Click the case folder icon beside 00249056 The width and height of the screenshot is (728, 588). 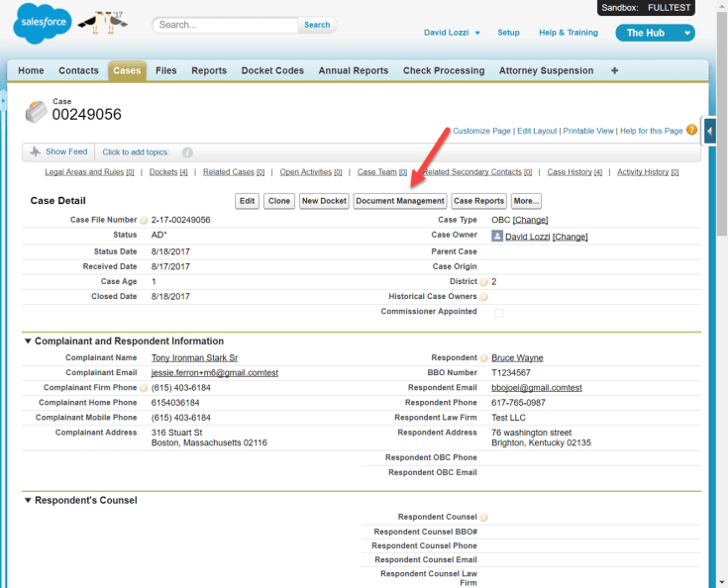37,112
